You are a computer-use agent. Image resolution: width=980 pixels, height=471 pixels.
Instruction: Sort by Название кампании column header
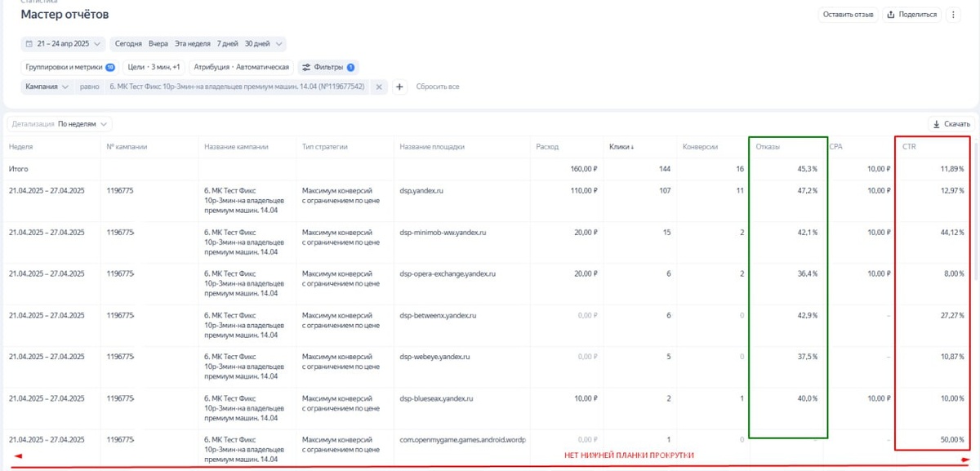tap(236, 147)
